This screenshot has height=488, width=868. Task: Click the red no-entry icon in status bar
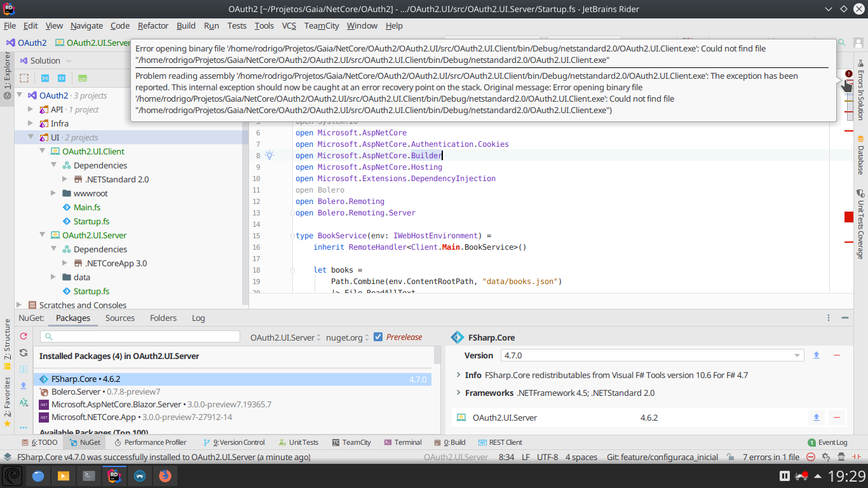point(811,457)
